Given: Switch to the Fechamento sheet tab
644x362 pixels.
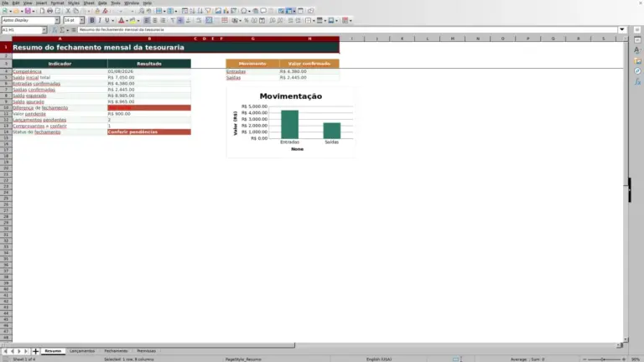Looking at the screenshot, I should point(116,351).
